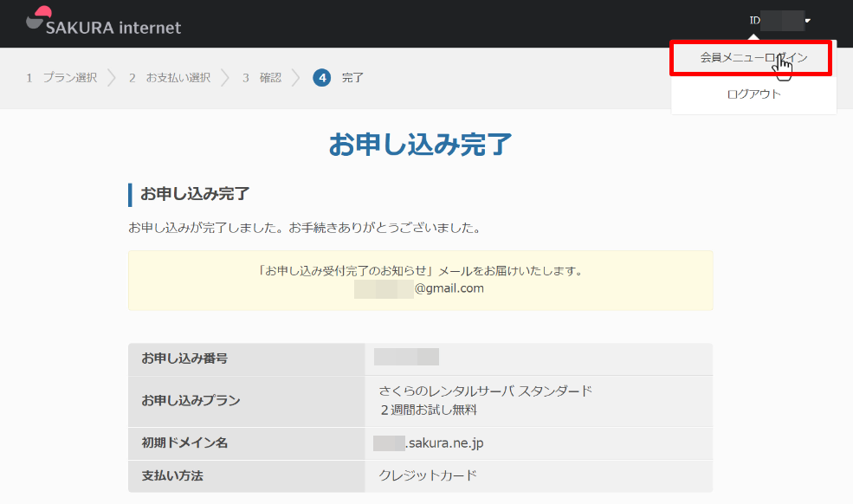Viewport: 853px width, 504px height.
Task: Select 会員メニューログイン from the account menu
Action: pos(752,58)
